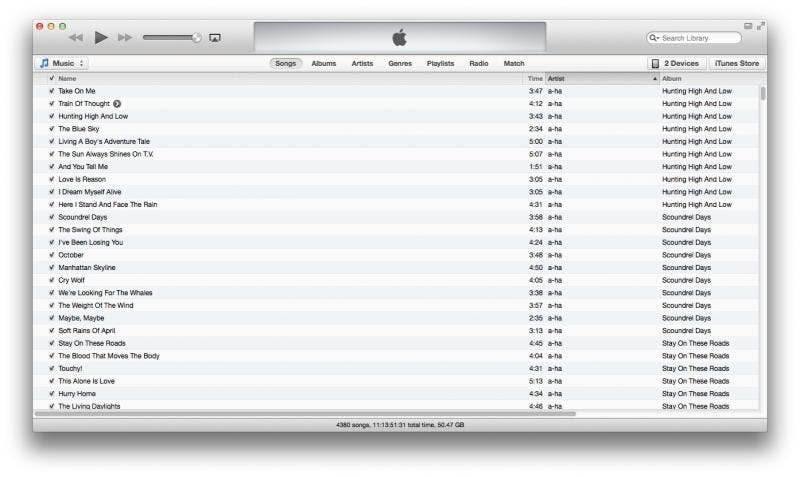Open the Match tab

514,63
